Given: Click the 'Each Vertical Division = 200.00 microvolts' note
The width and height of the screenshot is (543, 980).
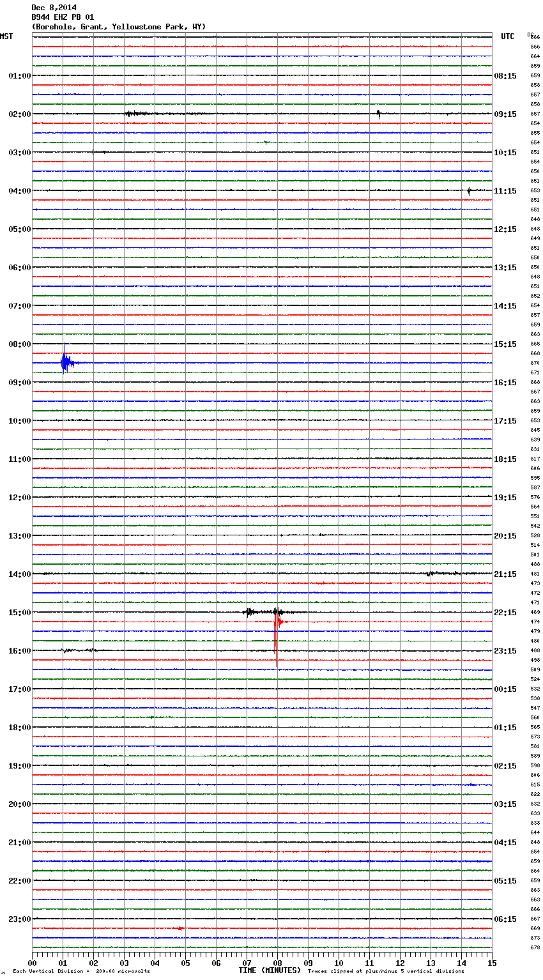Looking at the screenshot, I should point(81,971).
